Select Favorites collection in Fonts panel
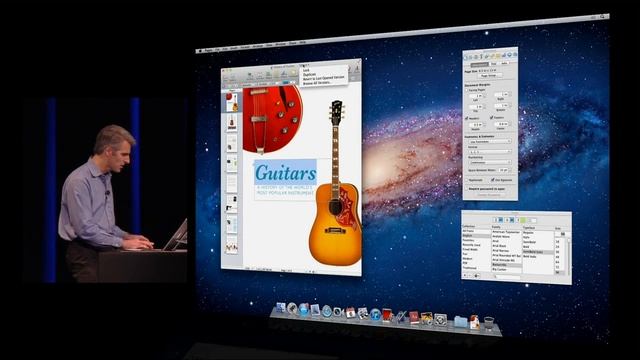Viewport: 640px width, 360px height. (469, 240)
